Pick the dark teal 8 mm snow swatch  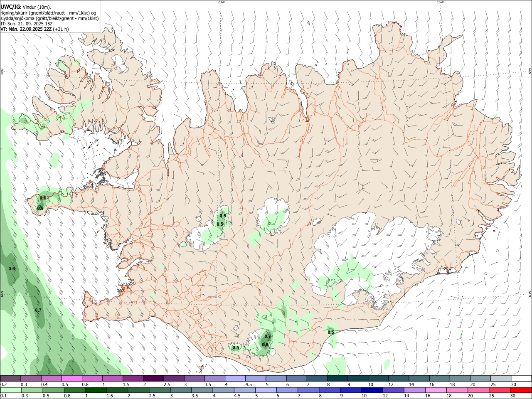[x=337, y=378]
